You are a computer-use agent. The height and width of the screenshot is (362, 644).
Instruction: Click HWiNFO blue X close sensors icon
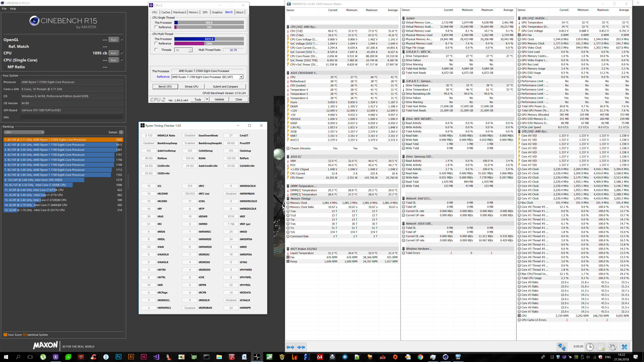point(625,347)
